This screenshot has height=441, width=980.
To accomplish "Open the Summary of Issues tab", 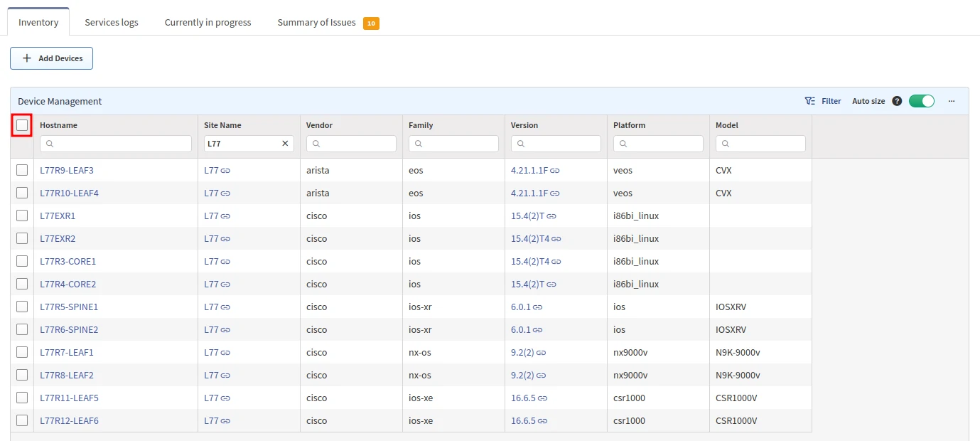I will 317,22.
